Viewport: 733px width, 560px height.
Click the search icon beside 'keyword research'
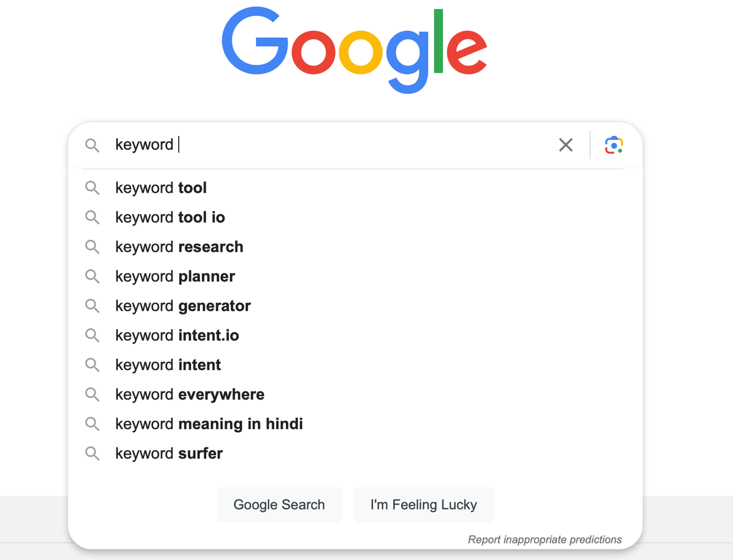(x=93, y=247)
